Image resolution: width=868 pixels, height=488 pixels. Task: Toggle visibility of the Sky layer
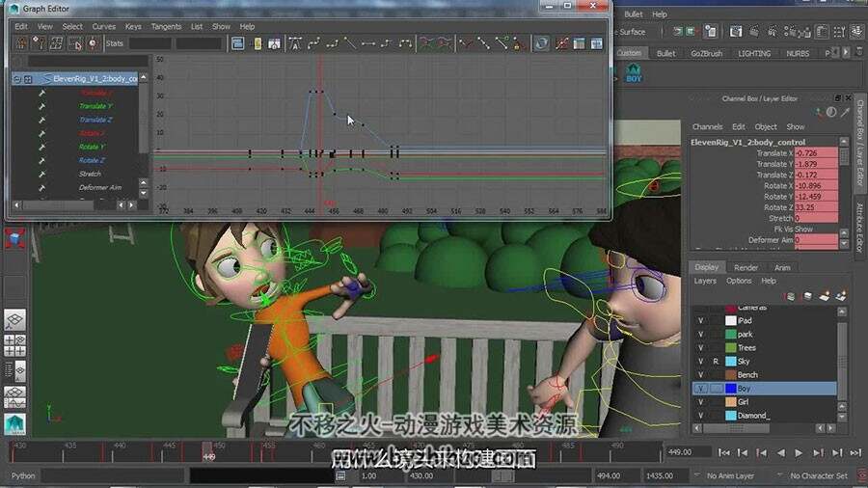701,362
